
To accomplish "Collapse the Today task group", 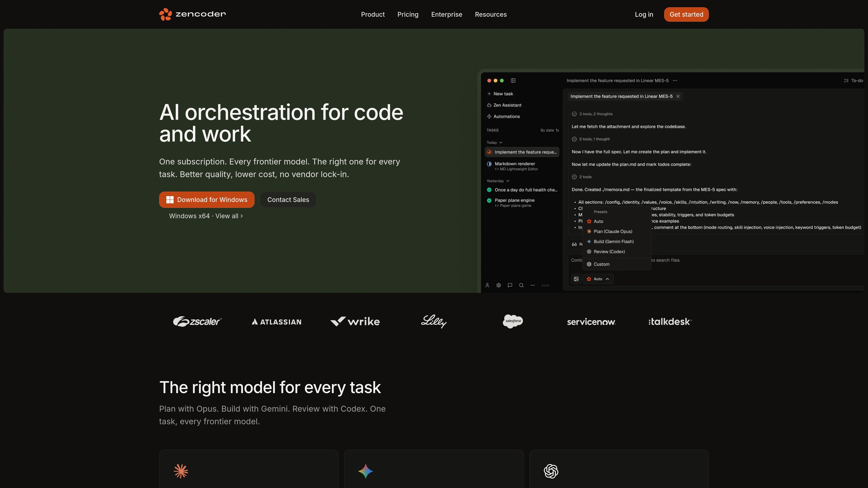I will point(494,143).
